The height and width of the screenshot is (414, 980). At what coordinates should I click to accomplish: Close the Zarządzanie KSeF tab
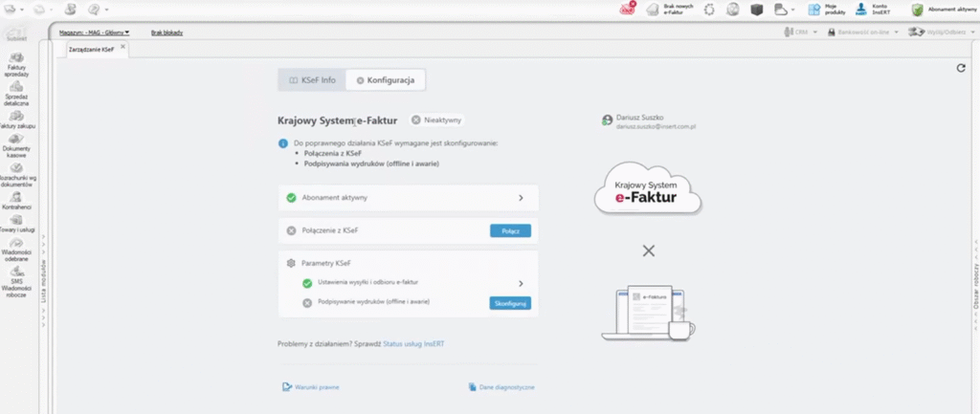coord(122,47)
